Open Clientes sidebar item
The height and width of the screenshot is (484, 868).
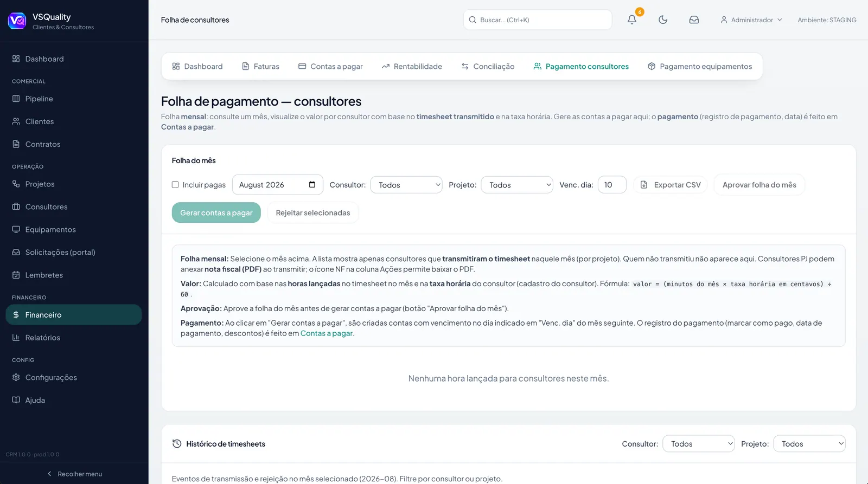point(74,121)
